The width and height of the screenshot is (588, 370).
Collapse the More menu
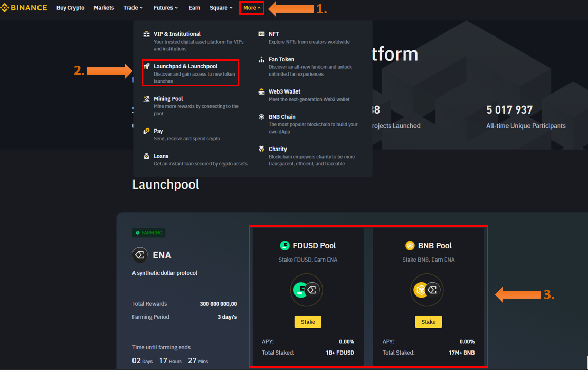pos(252,8)
